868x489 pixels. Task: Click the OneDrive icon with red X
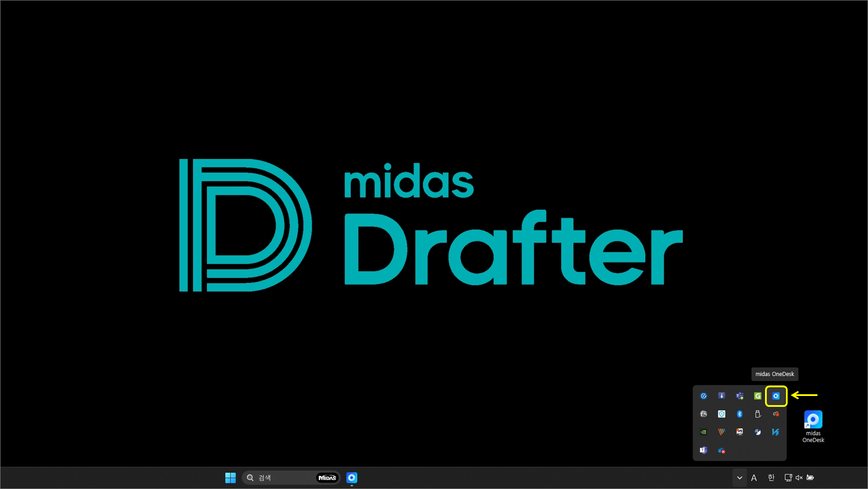[722, 451]
